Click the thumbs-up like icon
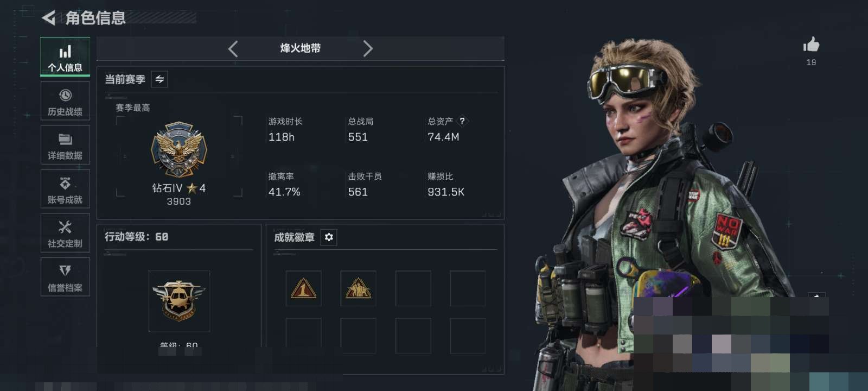Screen dimensions: 868x391 811,45
